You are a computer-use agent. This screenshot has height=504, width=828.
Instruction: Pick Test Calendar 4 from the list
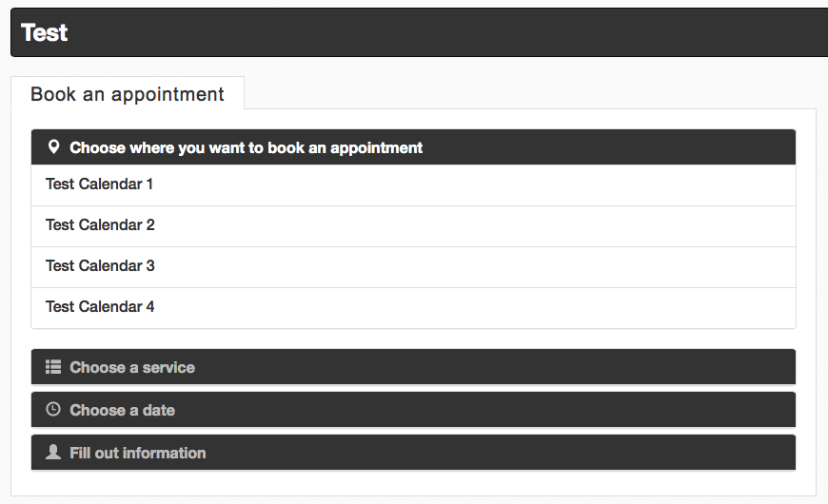pos(413,308)
